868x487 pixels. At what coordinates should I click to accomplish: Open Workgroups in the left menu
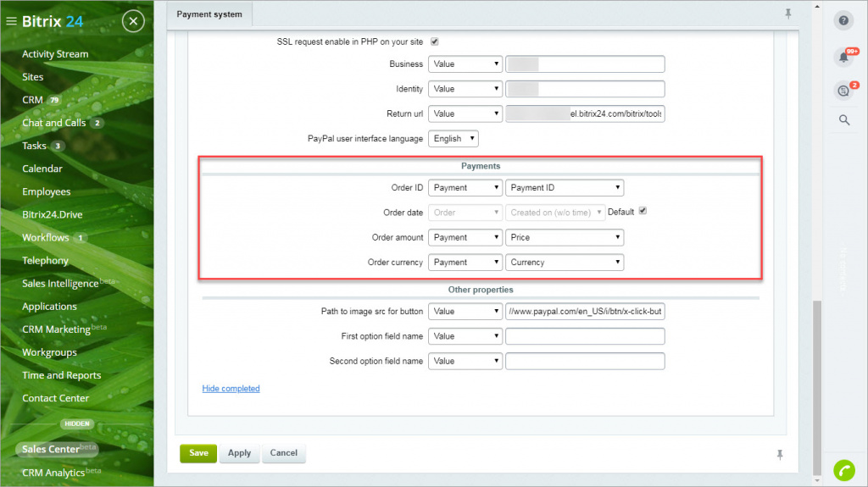click(50, 352)
